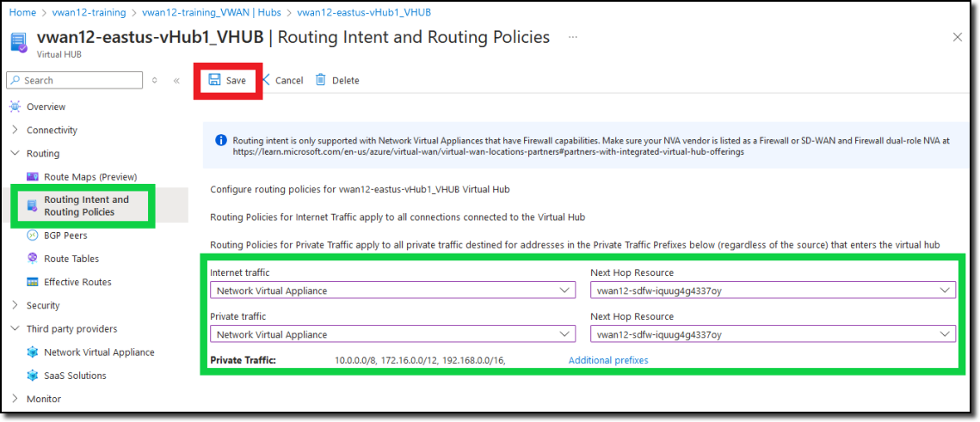Click the Private Traffic prefixes list text
Viewport: 980px width, 422px height.
tap(421, 360)
